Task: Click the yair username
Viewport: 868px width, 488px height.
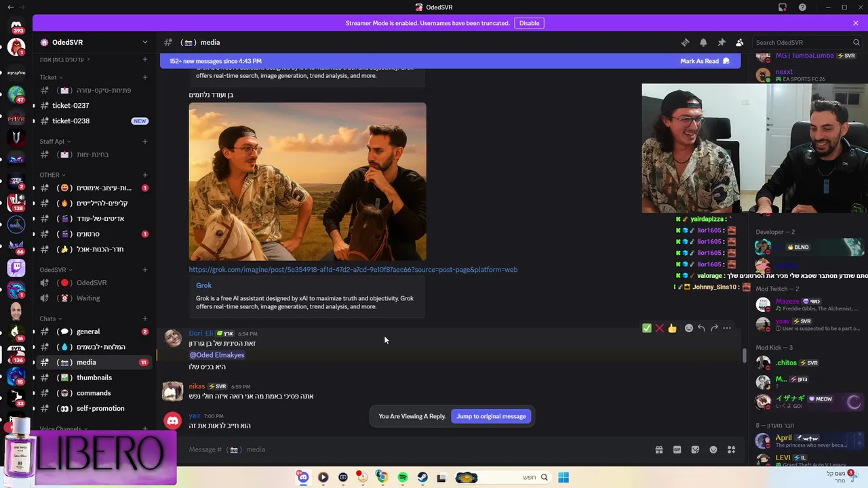Action: 195,416
